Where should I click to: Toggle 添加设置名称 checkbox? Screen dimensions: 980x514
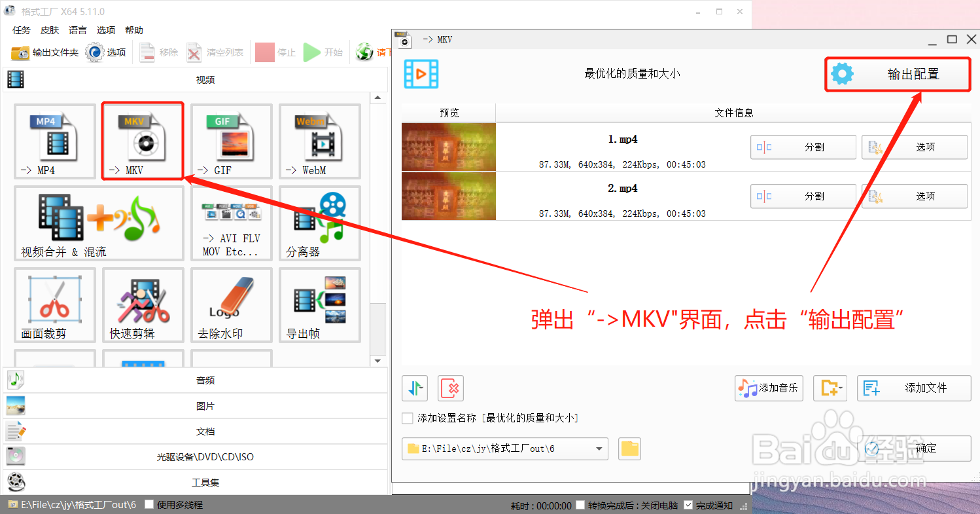tap(408, 418)
